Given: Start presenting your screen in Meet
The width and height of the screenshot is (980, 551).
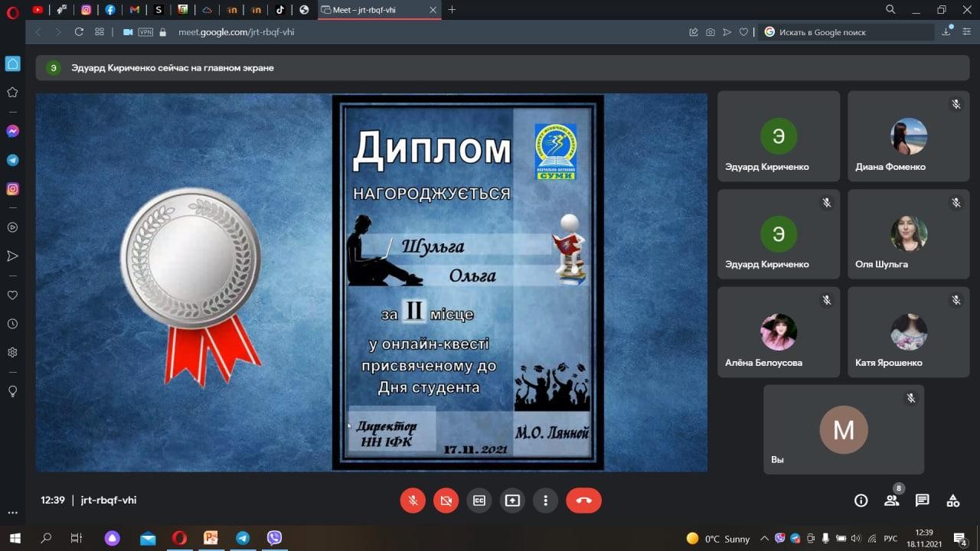Looking at the screenshot, I should click(512, 500).
